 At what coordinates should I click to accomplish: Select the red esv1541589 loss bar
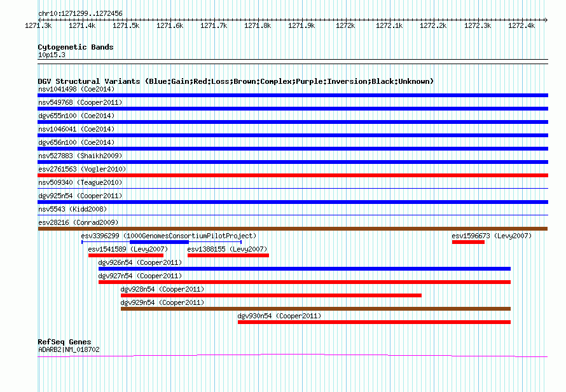coord(126,255)
